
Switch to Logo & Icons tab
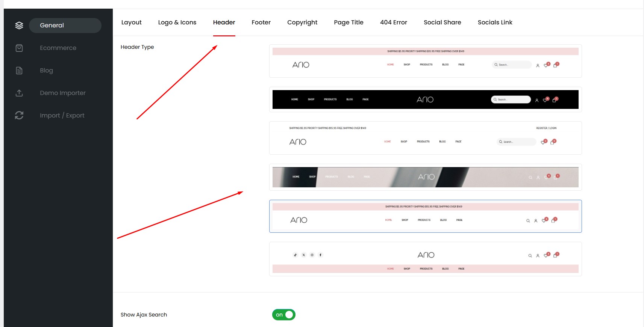(177, 23)
